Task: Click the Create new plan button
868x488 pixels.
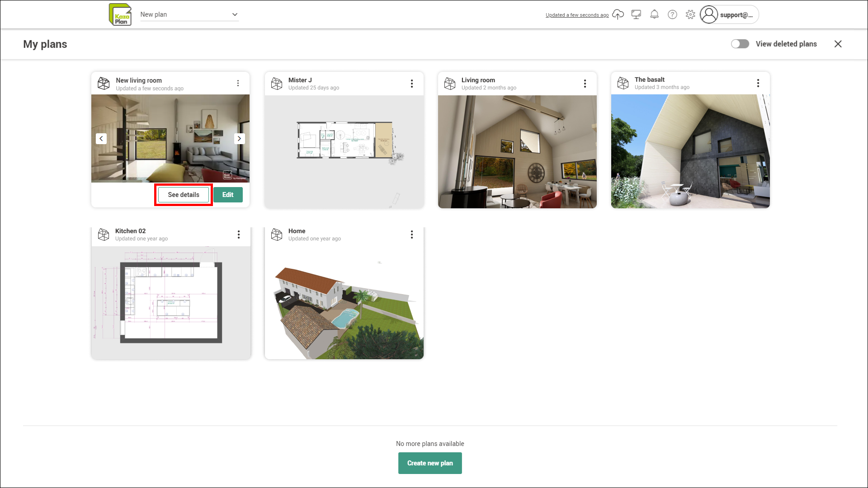Action: (x=430, y=463)
